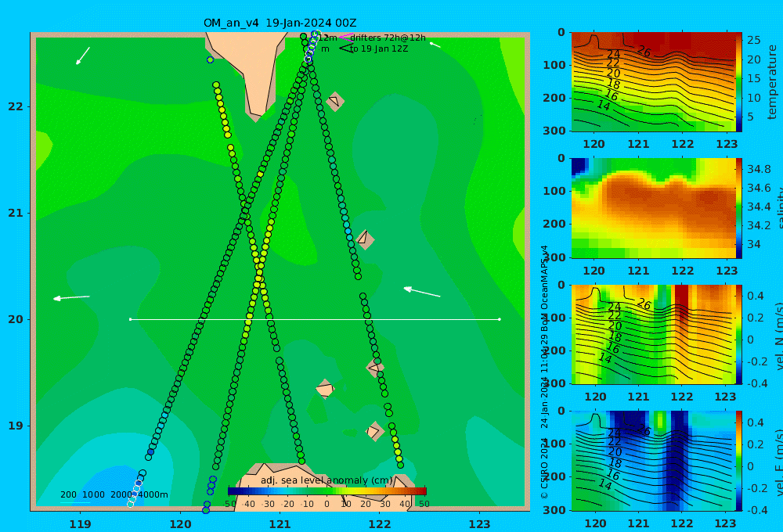Click the '34.8' tick on the salinity colorbar
Screen dimensions: 783x532
(759, 169)
